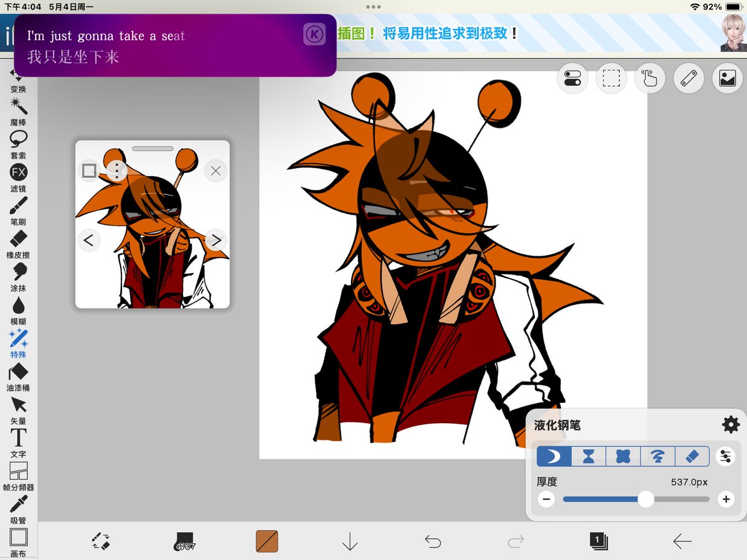The height and width of the screenshot is (560, 747).
Task: Open the layers panel button
Action: click(x=598, y=541)
